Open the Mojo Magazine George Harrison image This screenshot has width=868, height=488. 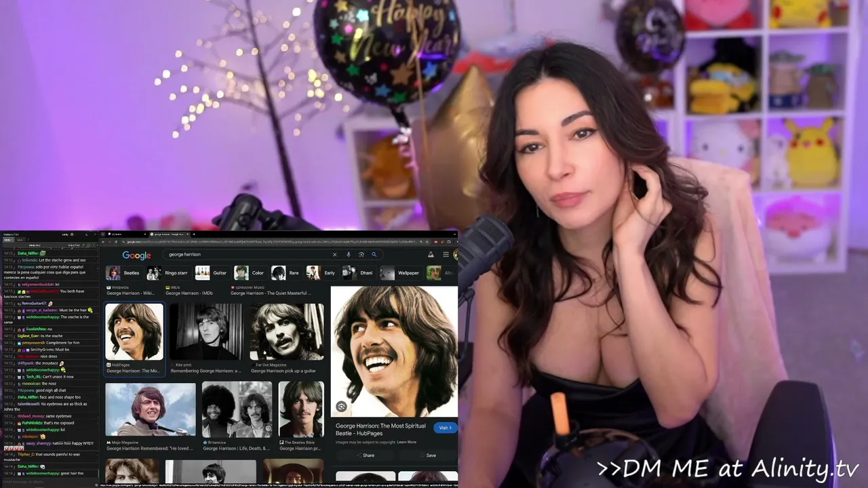151,409
